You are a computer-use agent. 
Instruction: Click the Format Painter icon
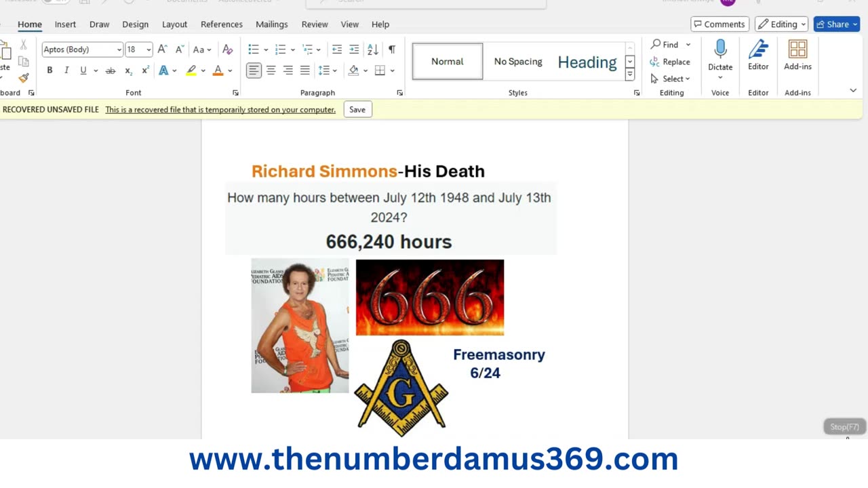coord(24,79)
